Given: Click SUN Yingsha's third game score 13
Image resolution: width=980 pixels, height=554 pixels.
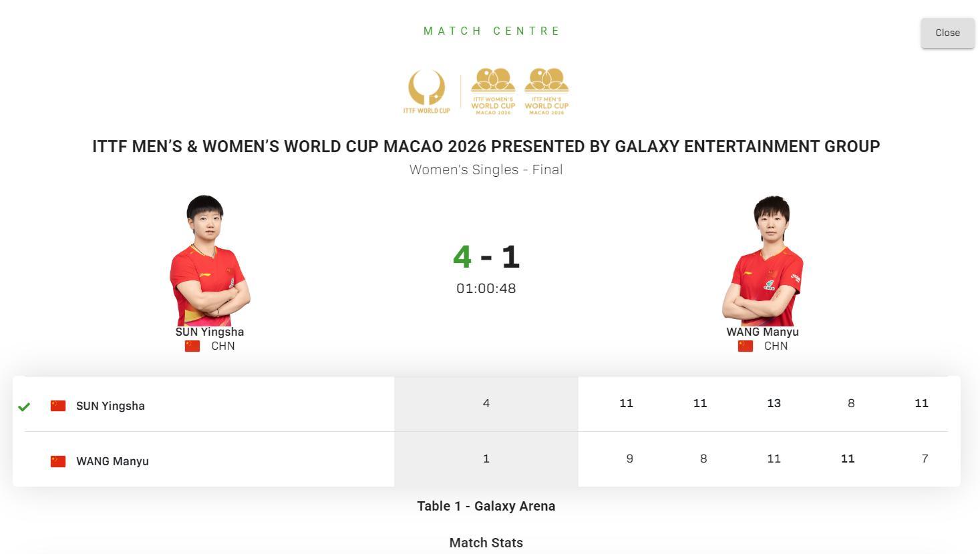Looking at the screenshot, I should pyautogui.click(x=774, y=403).
